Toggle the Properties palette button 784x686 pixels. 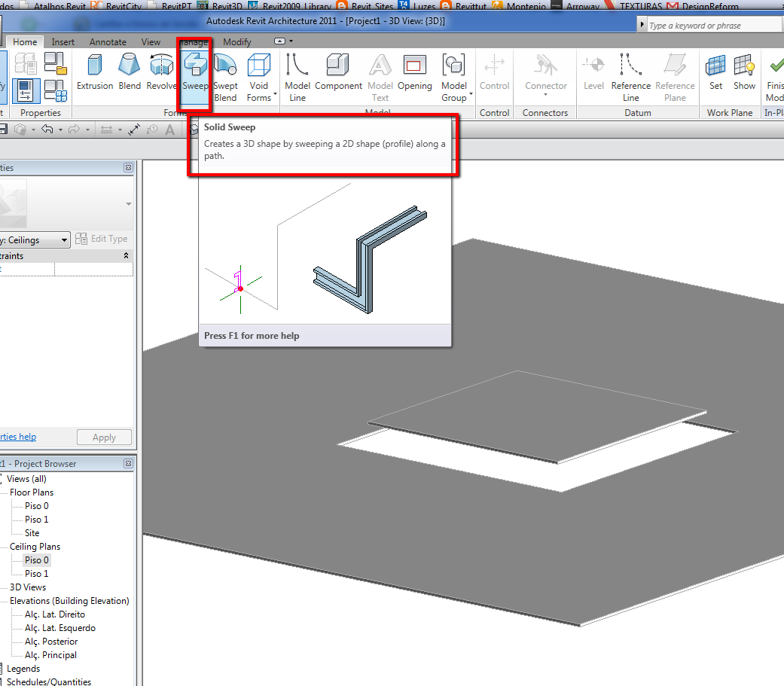point(25,90)
